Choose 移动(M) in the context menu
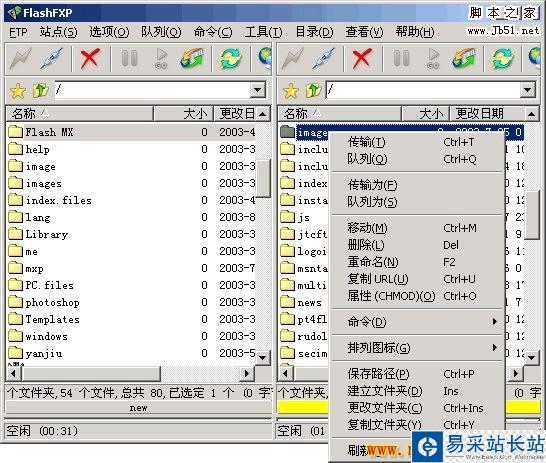This screenshot has height=463, width=546. pos(416,228)
